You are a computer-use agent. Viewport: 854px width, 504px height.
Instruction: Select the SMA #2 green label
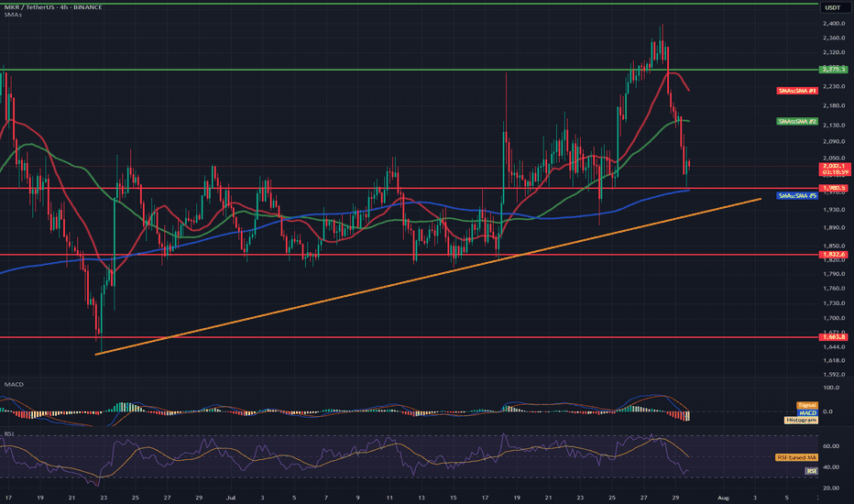[x=797, y=122]
